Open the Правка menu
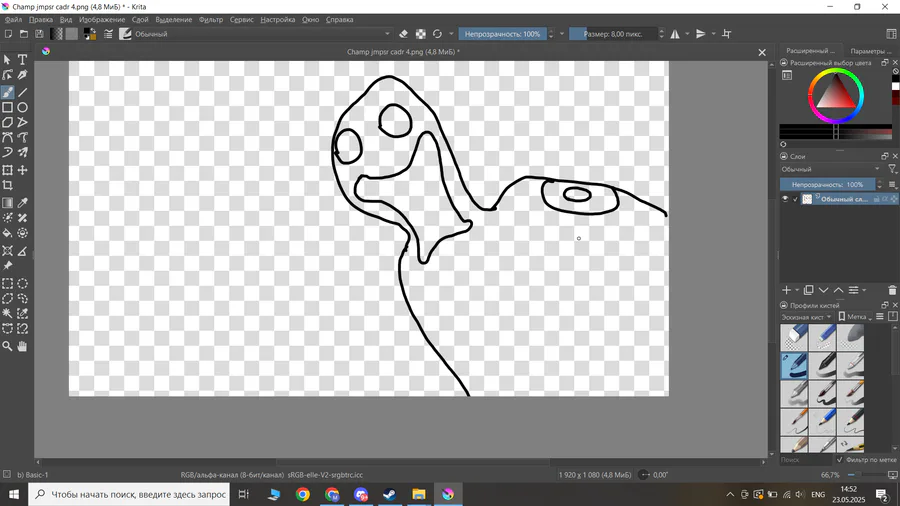 pyautogui.click(x=41, y=20)
